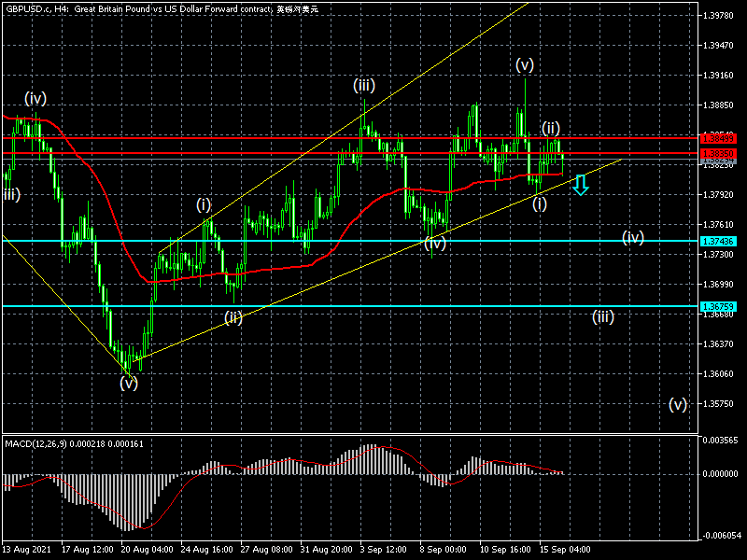This screenshot has height=560, width=747.
Task: Click the cyan 1.36759 price tag
Action: (x=718, y=306)
